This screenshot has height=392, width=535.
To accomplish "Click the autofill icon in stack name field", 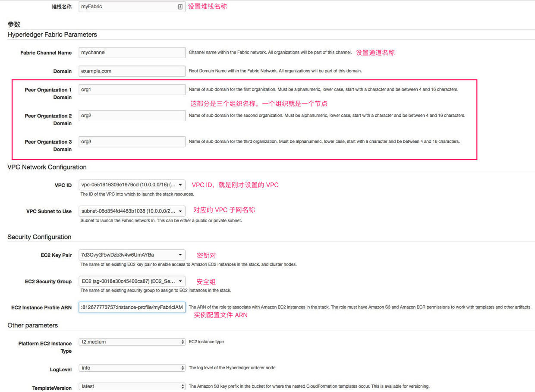I will click(x=180, y=7).
